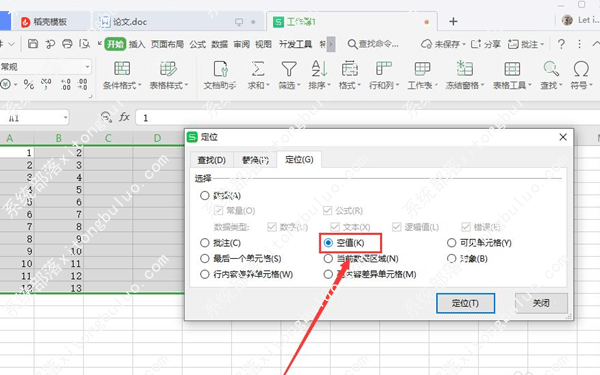Open the 页面布局 ribbon tab
Image resolution: width=600 pixels, height=375 pixels.
(x=167, y=44)
